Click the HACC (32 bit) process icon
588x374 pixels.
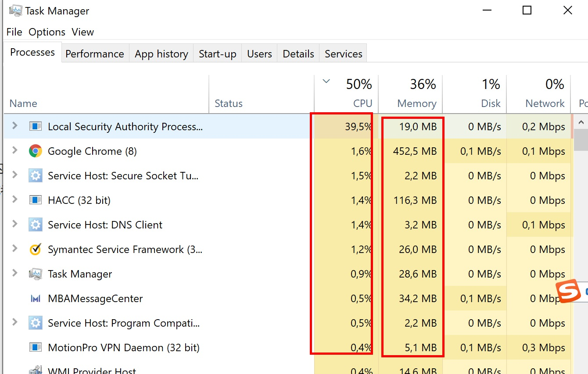pyautogui.click(x=35, y=200)
